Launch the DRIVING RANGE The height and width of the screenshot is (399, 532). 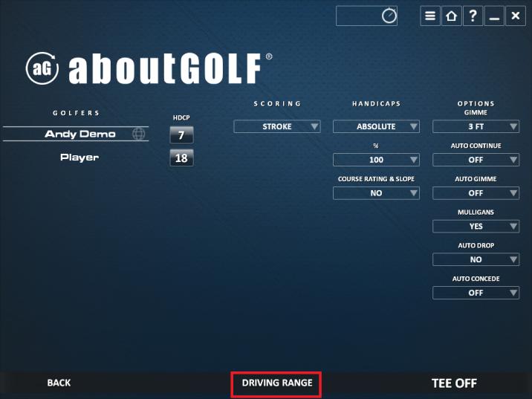[x=276, y=384]
